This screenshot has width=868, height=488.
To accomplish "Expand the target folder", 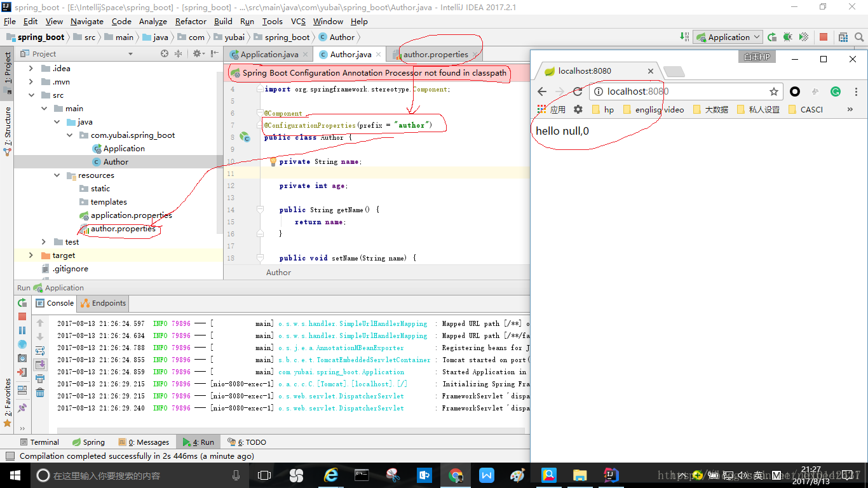I will point(31,255).
